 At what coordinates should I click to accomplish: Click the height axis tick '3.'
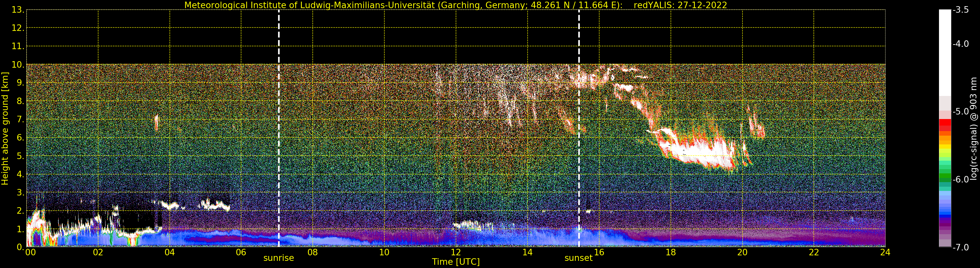coord(21,193)
